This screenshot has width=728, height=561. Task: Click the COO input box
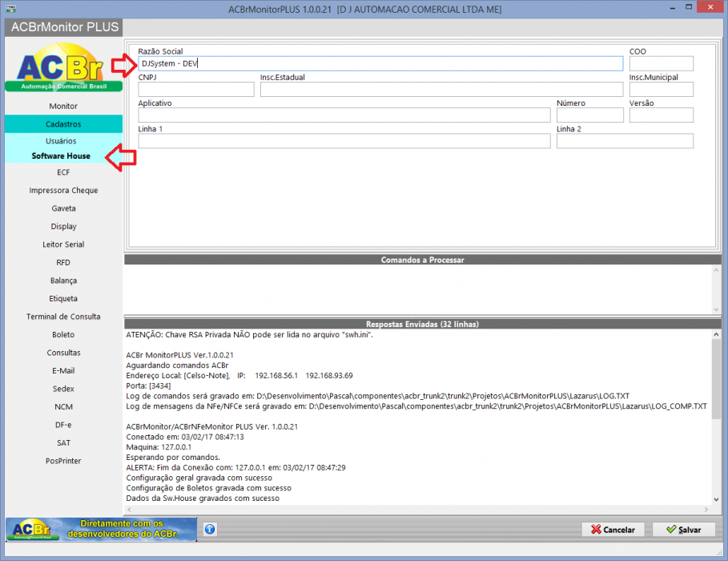pyautogui.click(x=662, y=63)
